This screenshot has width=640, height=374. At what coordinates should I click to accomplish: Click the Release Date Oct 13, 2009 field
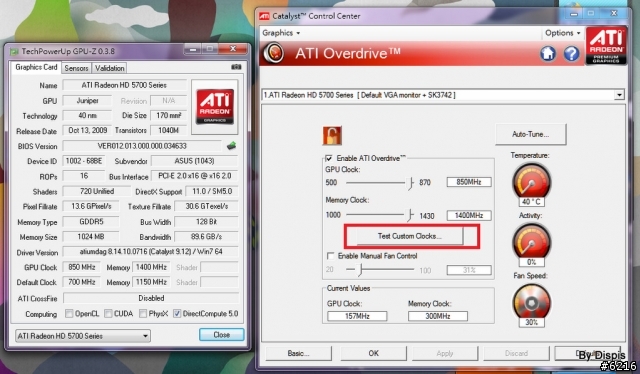(x=87, y=130)
